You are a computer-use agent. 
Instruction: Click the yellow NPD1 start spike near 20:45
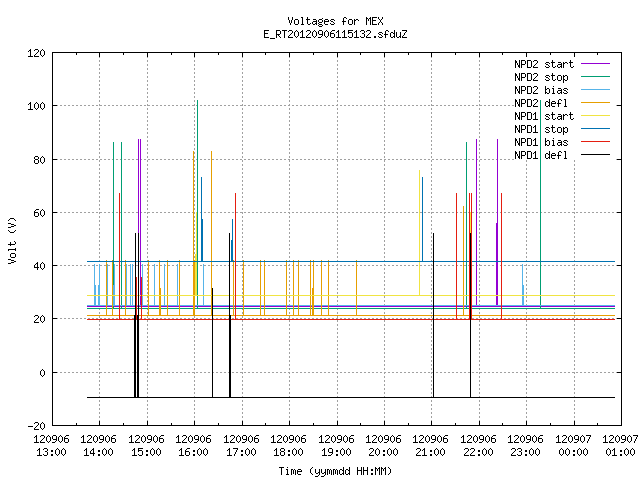click(x=419, y=233)
